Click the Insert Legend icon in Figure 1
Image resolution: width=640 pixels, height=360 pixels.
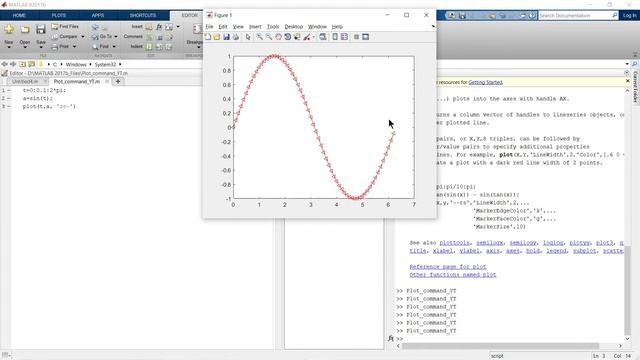(x=344, y=37)
